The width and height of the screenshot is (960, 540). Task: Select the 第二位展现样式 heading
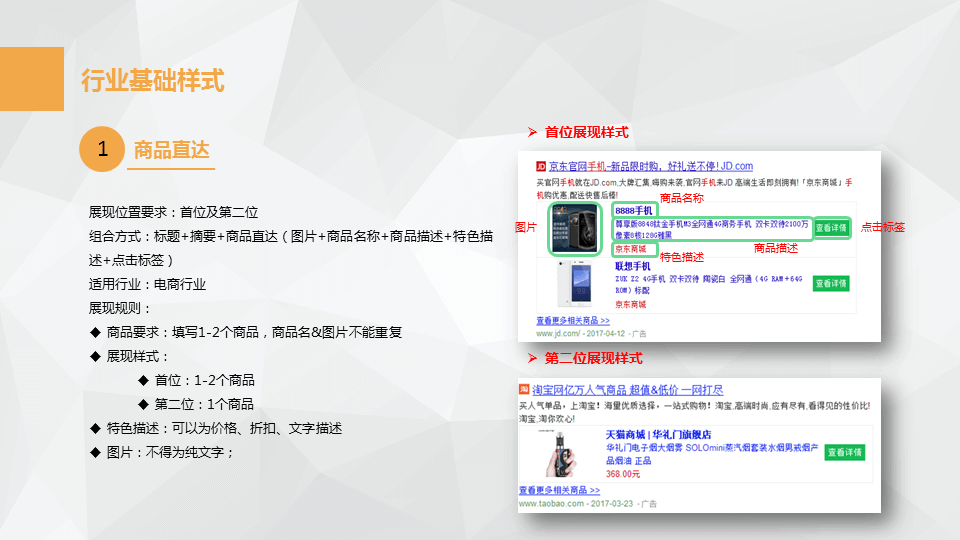pos(593,358)
